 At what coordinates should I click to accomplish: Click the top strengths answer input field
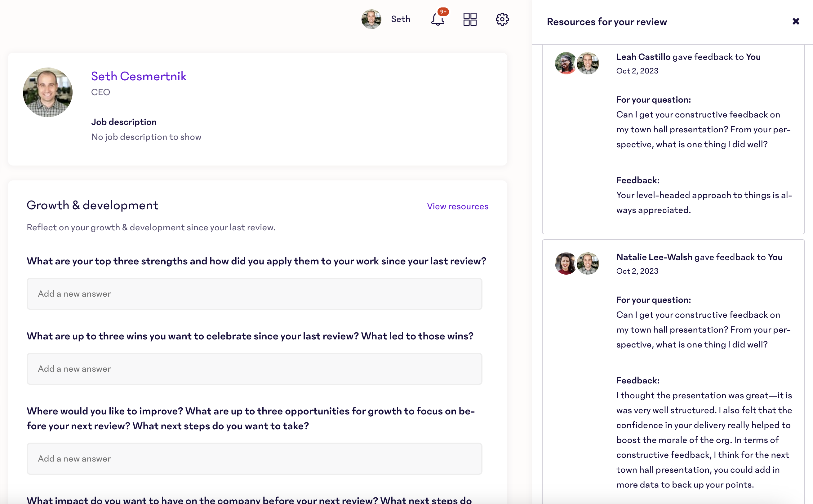point(254,293)
